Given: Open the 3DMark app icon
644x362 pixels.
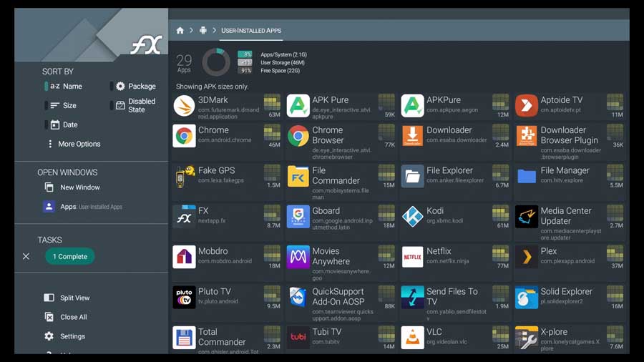Looking at the screenshot, I should (184, 106).
